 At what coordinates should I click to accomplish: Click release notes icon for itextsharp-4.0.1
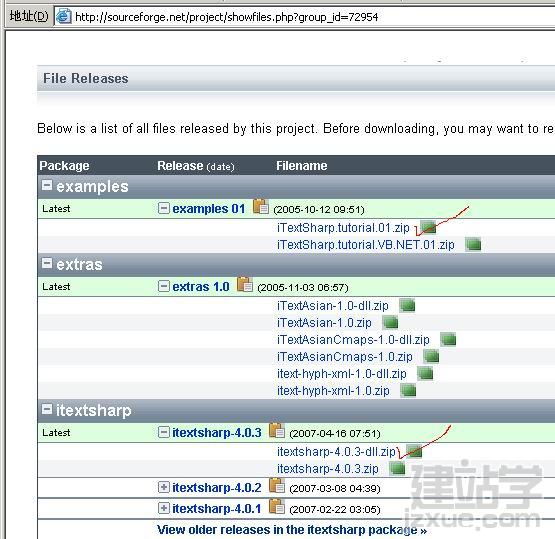click(x=276, y=507)
